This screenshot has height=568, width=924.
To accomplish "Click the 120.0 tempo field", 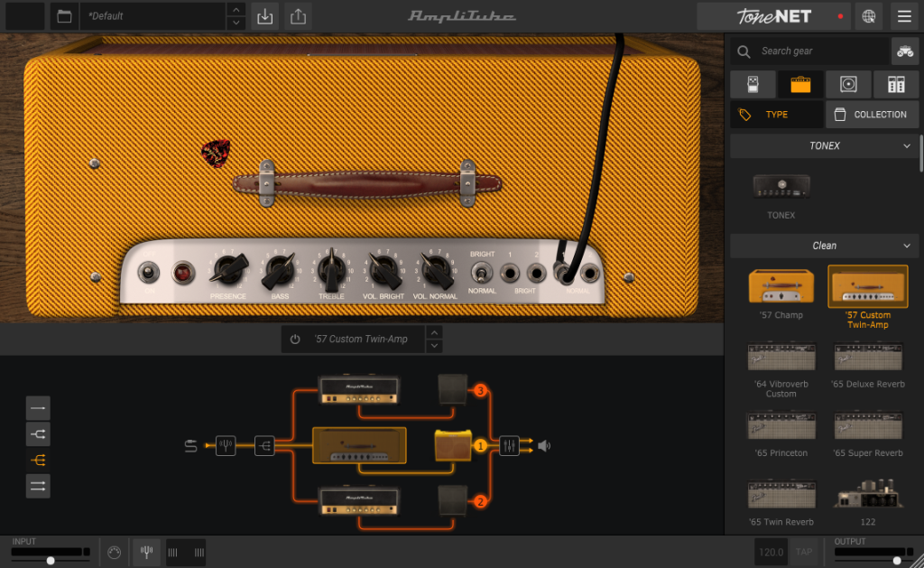I will (771, 552).
